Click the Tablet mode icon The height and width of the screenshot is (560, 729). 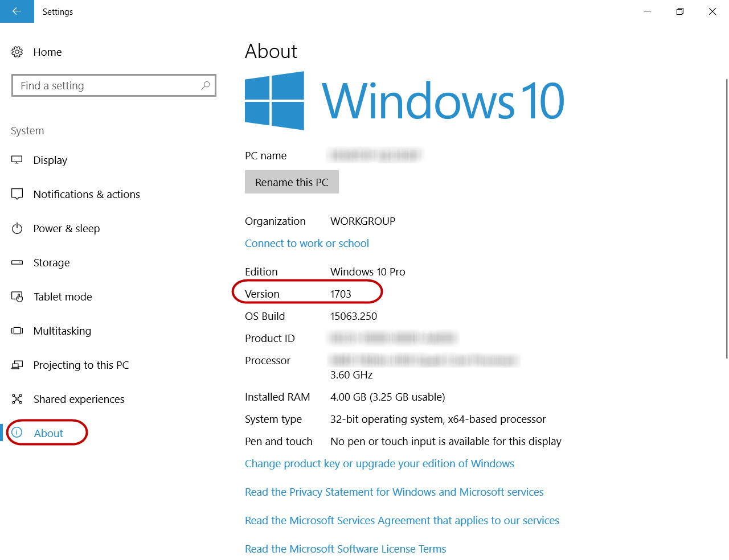pyautogui.click(x=17, y=297)
